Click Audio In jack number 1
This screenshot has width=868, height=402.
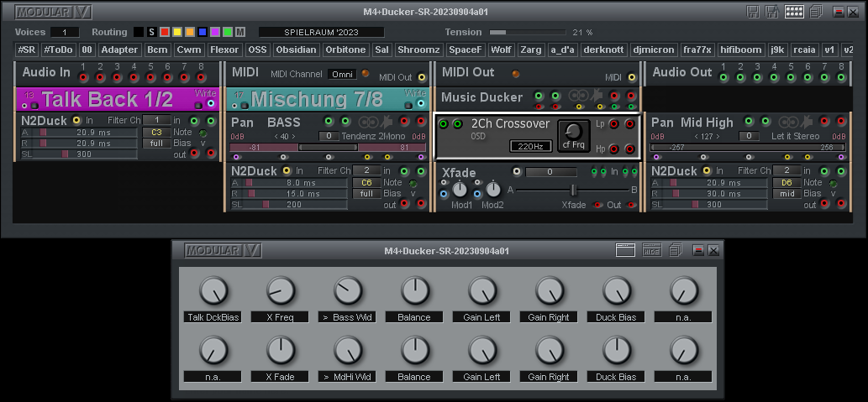coord(82,77)
